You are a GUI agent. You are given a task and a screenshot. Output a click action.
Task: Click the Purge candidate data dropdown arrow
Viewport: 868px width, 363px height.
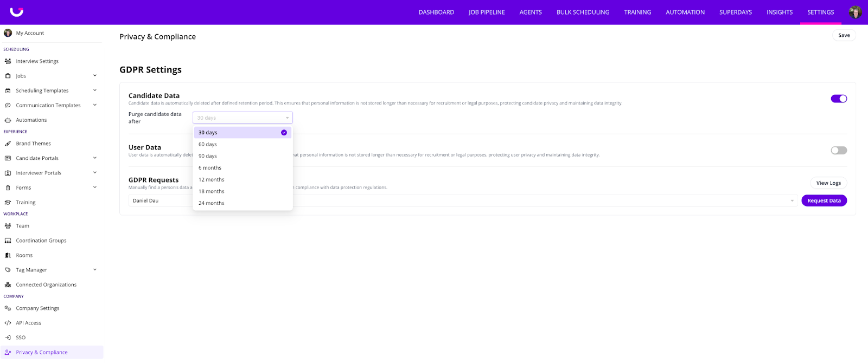coord(287,118)
